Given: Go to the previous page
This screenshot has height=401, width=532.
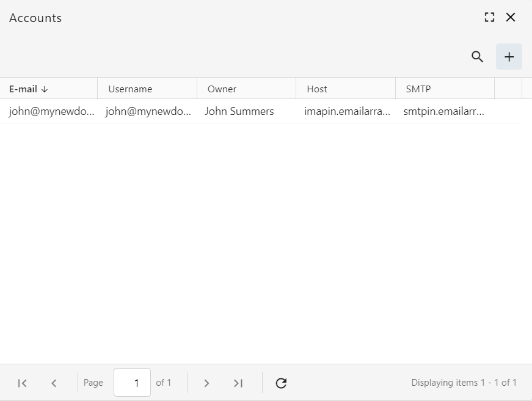Looking at the screenshot, I should point(54,383).
